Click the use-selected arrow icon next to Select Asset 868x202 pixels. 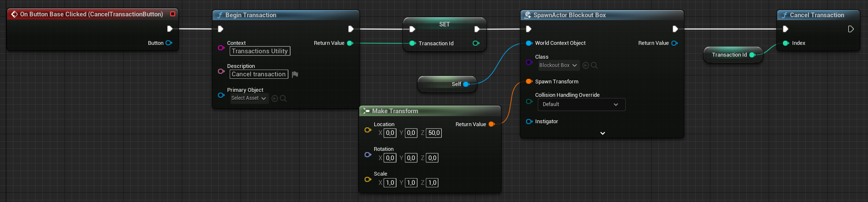click(275, 98)
